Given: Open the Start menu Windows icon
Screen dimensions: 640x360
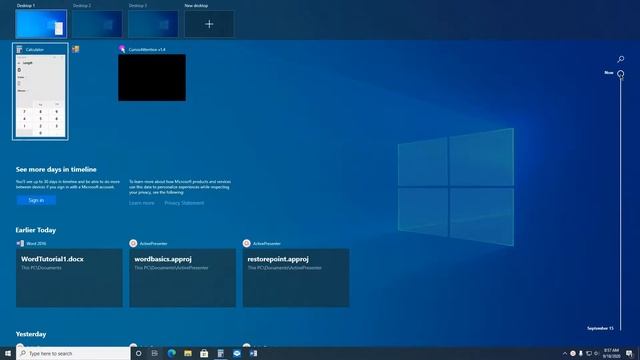Looking at the screenshot, I should tap(8, 353).
